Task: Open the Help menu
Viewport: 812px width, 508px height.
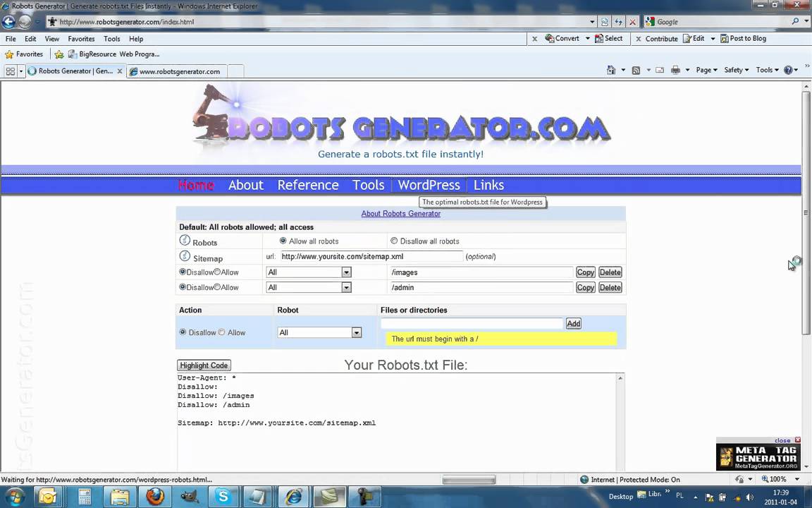Action: (136, 39)
